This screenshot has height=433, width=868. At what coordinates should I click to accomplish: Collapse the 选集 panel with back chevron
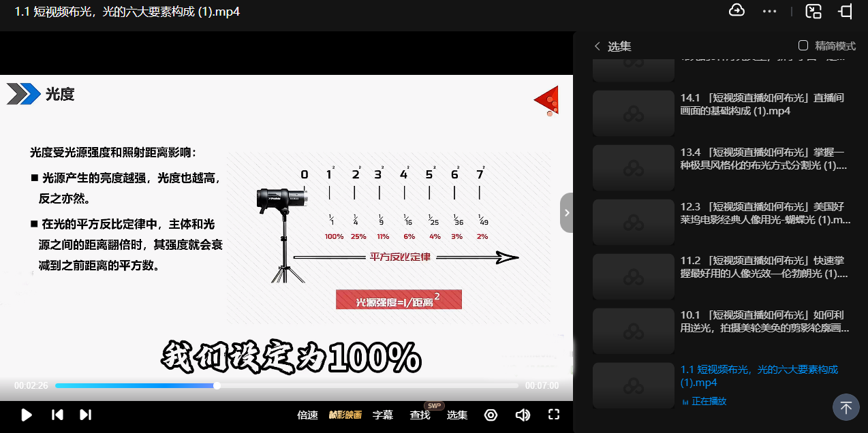[x=598, y=46]
